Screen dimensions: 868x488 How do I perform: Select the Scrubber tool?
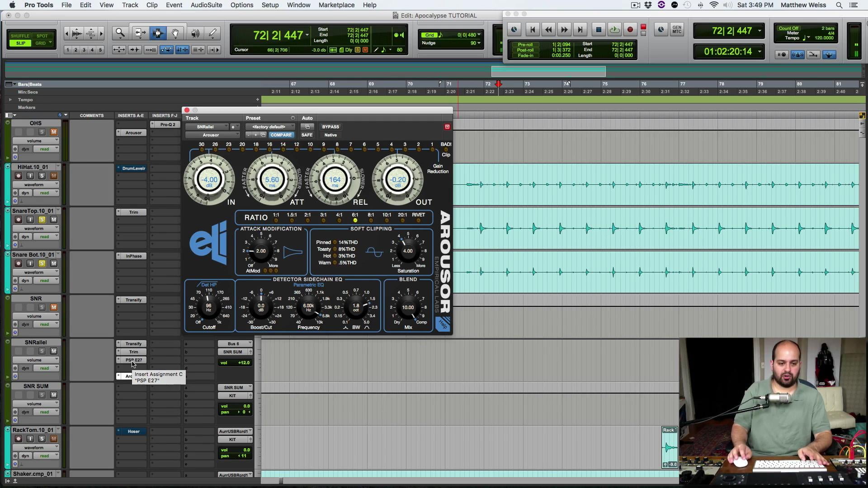[x=195, y=33]
